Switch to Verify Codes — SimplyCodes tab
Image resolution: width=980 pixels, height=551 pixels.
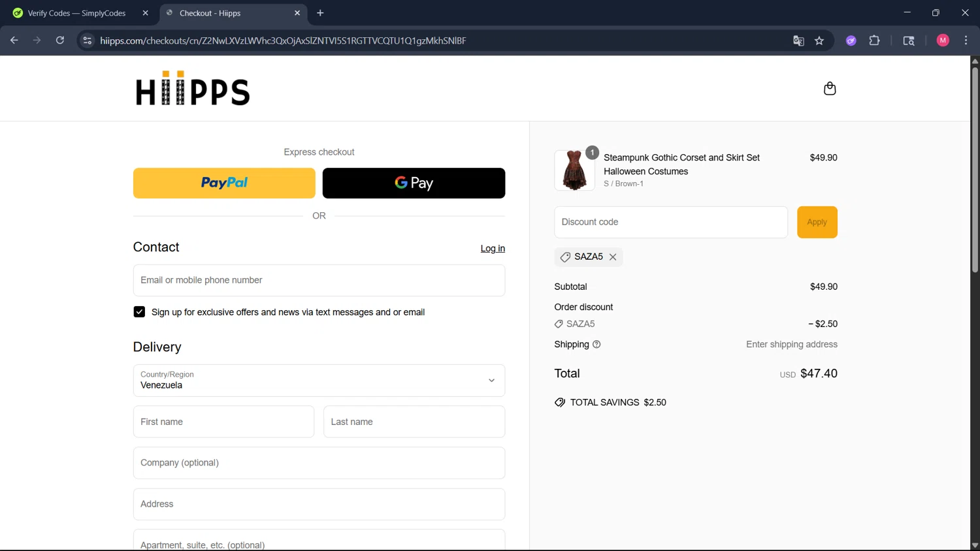coord(77,13)
